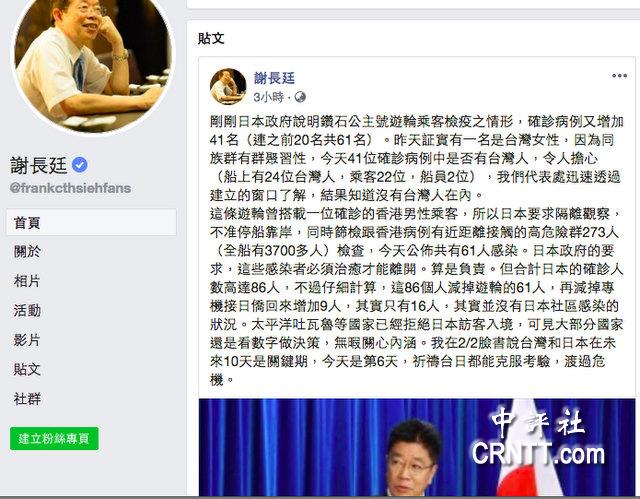This screenshot has width=640, height=499.
Task: Click the 3小時 post timestamp
Action: (x=269, y=97)
